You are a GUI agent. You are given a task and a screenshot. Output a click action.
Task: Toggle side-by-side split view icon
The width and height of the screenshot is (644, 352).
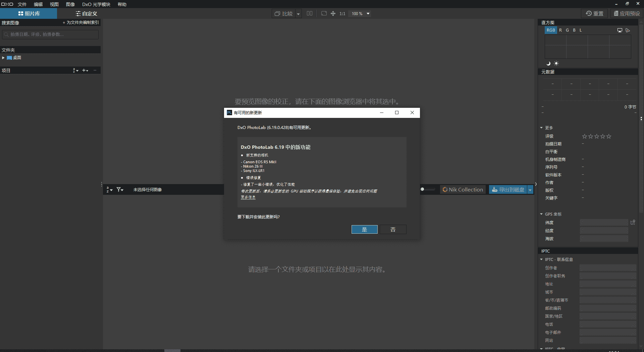[310, 13]
